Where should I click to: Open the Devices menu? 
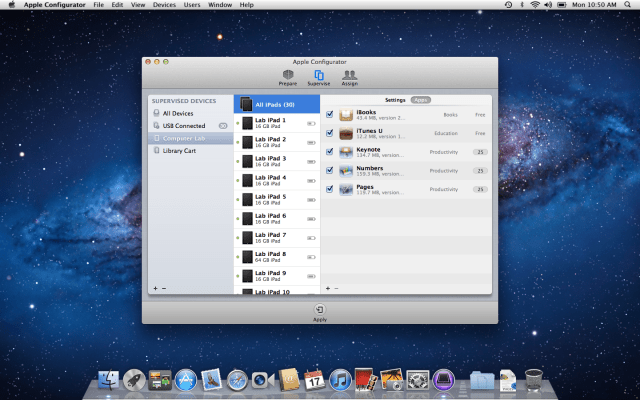pyautogui.click(x=164, y=5)
